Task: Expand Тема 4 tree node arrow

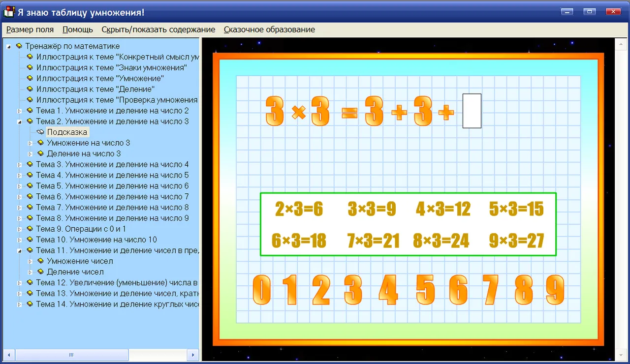Action: pyautogui.click(x=20, y=176)
